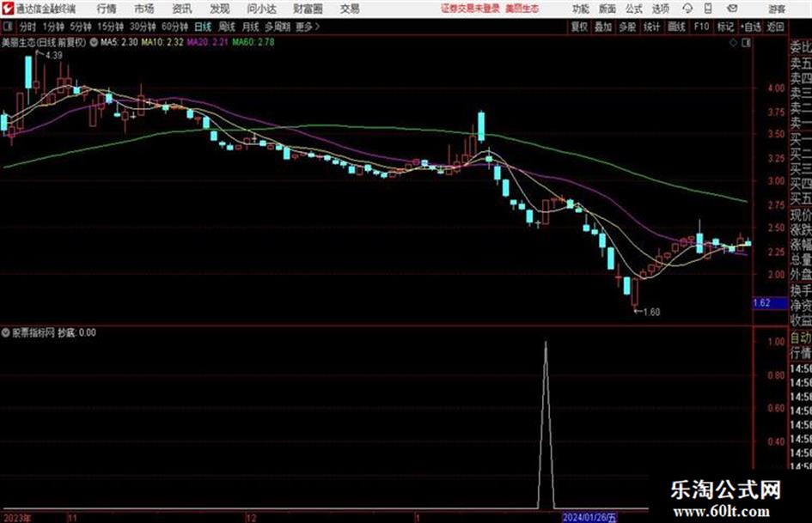Click the 多股 multi-stock button
The width and height of the screenshot is (812, 523).
coord(627,27)
